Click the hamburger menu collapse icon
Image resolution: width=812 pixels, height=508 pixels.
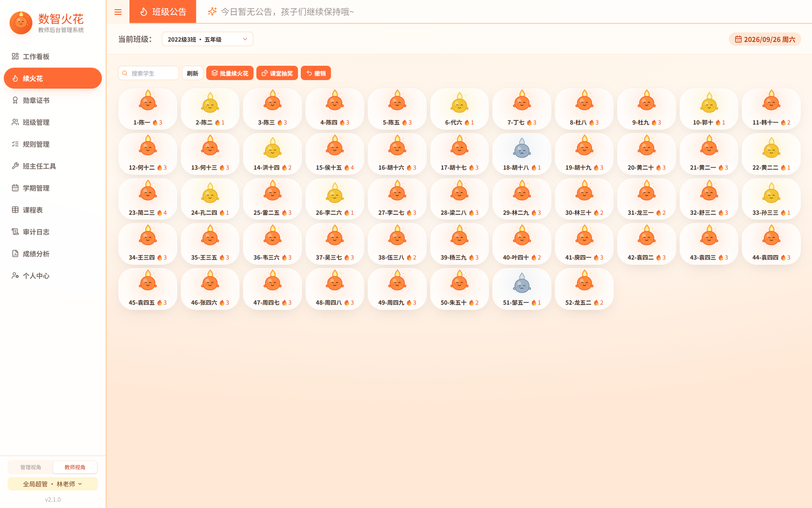point(118,12)
